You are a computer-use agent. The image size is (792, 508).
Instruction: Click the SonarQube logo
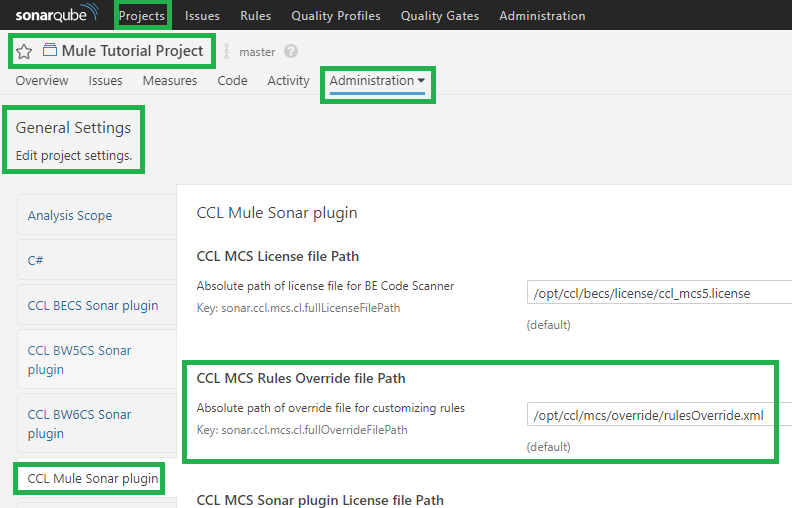(x=57, y=14)
